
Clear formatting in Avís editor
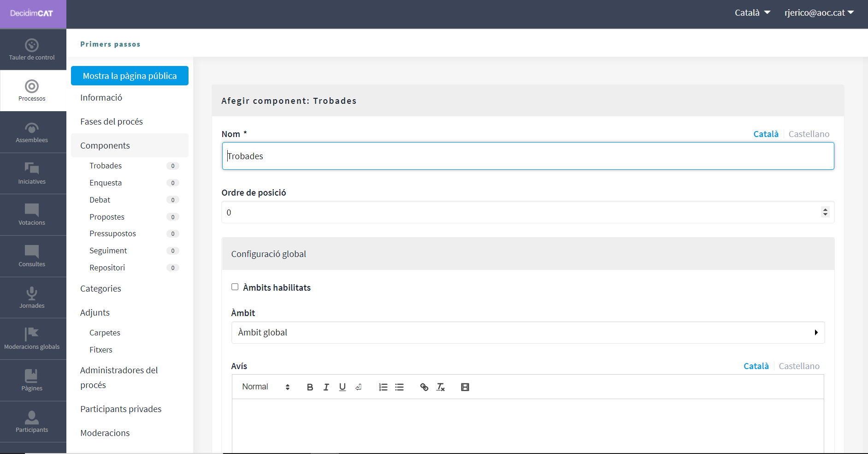[440, 387]
